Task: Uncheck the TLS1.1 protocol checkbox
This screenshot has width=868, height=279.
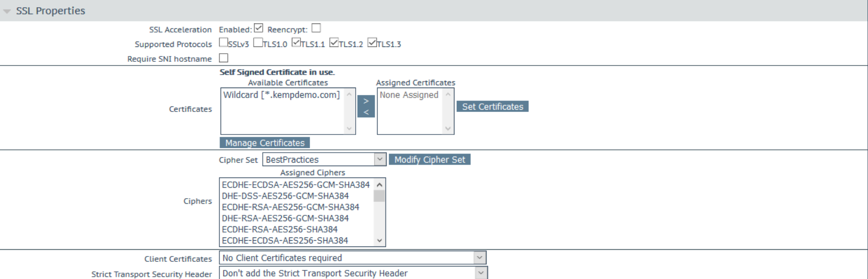Action: point(296,43)
